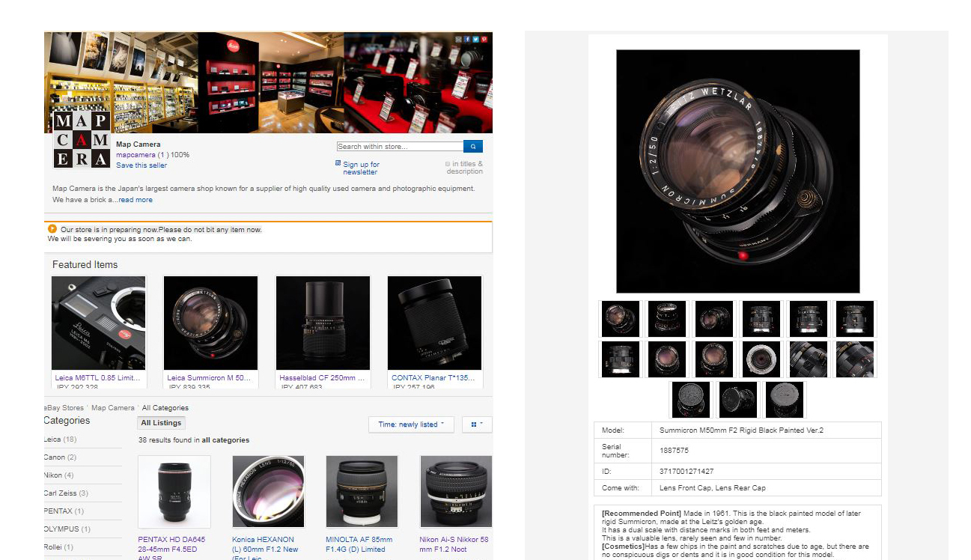Image resolution: width=971 pixels, height=560 pixels.
Task: Select the second thumbnail in top gallery row
Action: pos(667,319)
